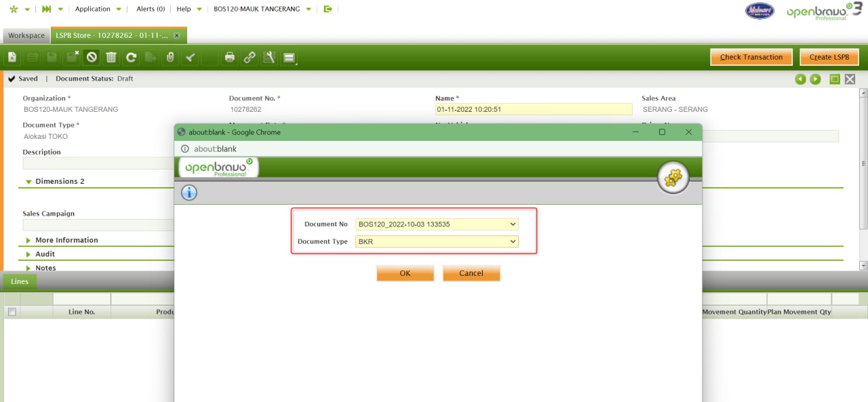Collapse the Dimensions 2 section
This screenshot has width=868, height=402.
[x=59, y=182]
